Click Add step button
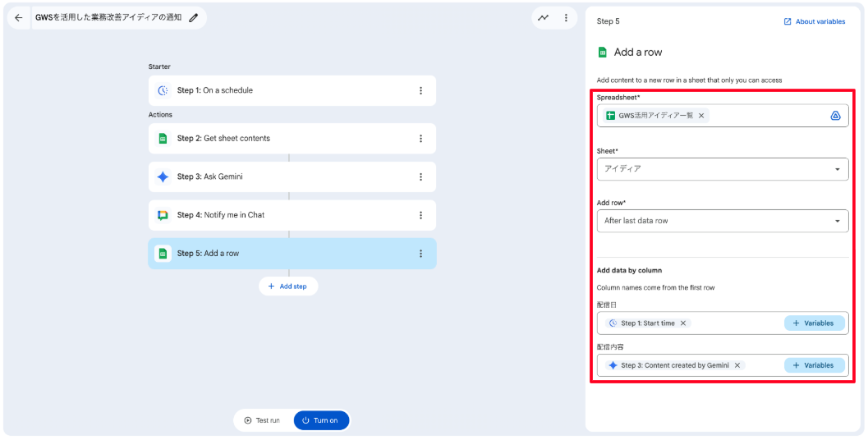The width and height of the screenshot is (868, 440). tap(288, 286)
